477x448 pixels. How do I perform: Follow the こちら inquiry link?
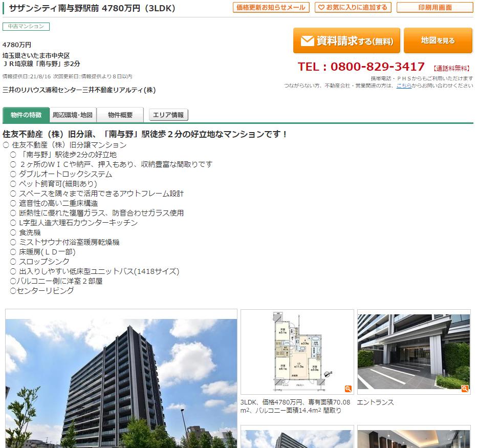[x=403, y=86]
